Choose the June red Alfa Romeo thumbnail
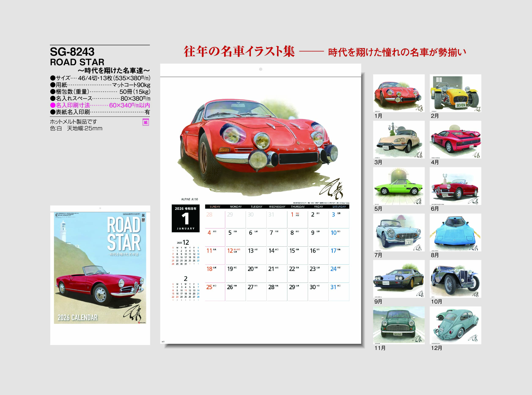This screenshot has height=395, width=532. click(x=455, y=186)
